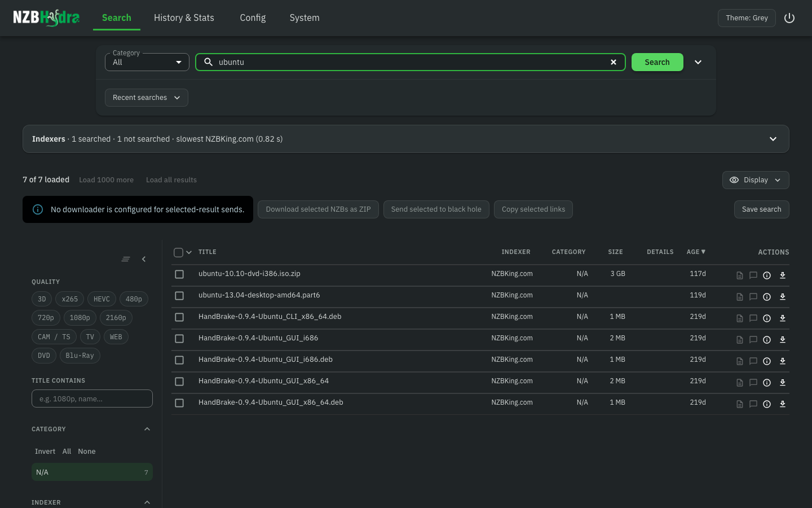Viewport: 812px width, 508px height.
Task: Show info for HandBrake-0.9.4-Ubuntu_GUI_x86_64.deb
Action: pos(767,404)
